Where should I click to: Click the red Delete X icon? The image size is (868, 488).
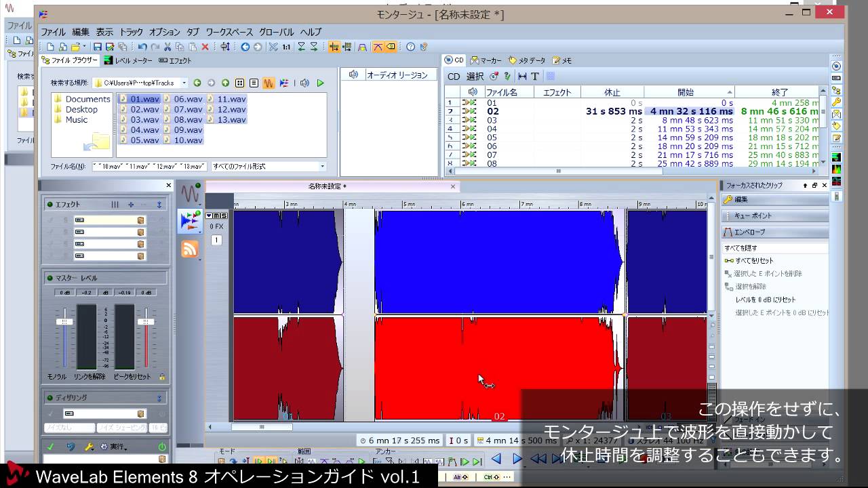pos(205,47)
